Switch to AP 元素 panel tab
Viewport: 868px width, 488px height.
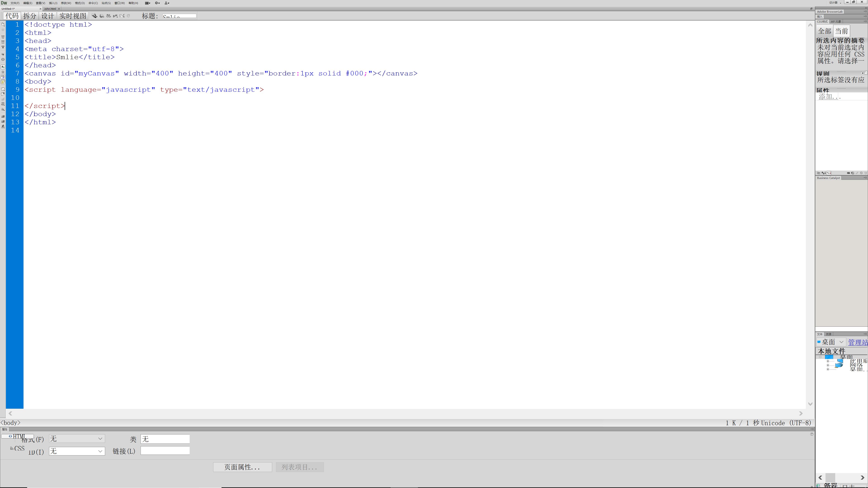click(836, 21)
